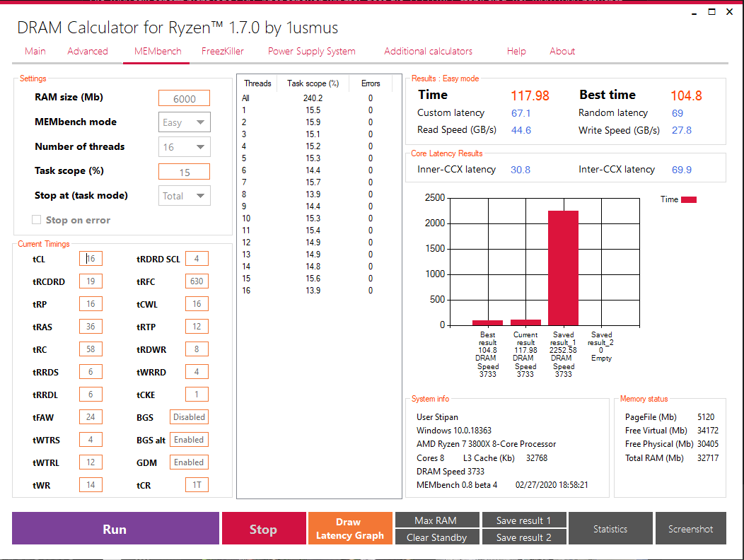Open the Statistics button
Screen dimensions: 744x560
pyautogui.click(x=610, y=528)
